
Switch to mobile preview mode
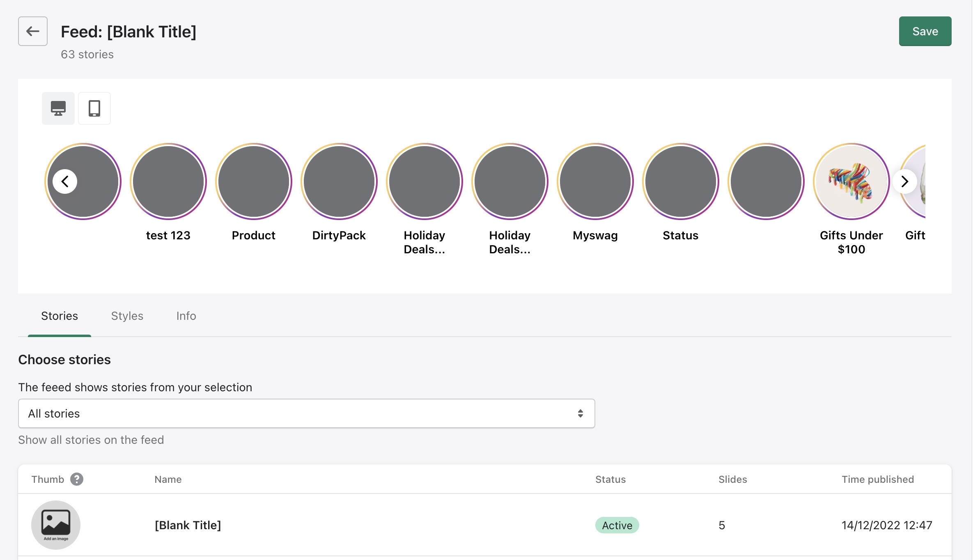(x=94, y=108)
